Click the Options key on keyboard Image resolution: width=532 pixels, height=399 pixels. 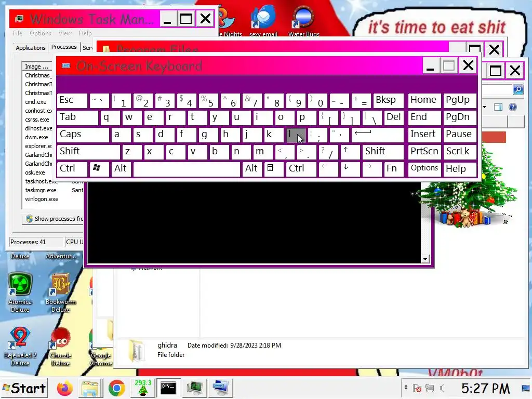click(424, 169)
